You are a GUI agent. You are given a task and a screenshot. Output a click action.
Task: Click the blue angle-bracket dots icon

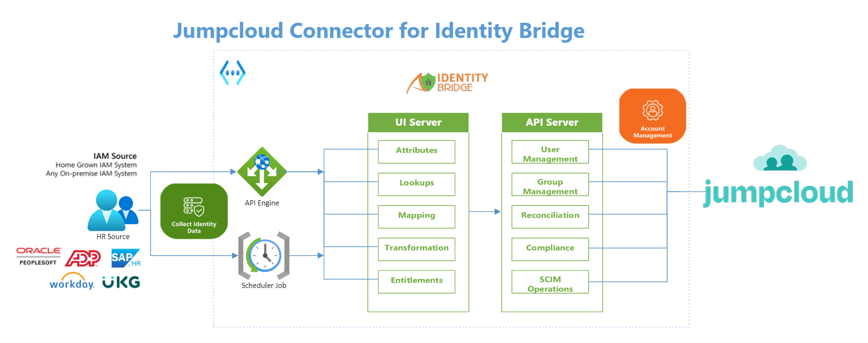(x=232, y=73)
